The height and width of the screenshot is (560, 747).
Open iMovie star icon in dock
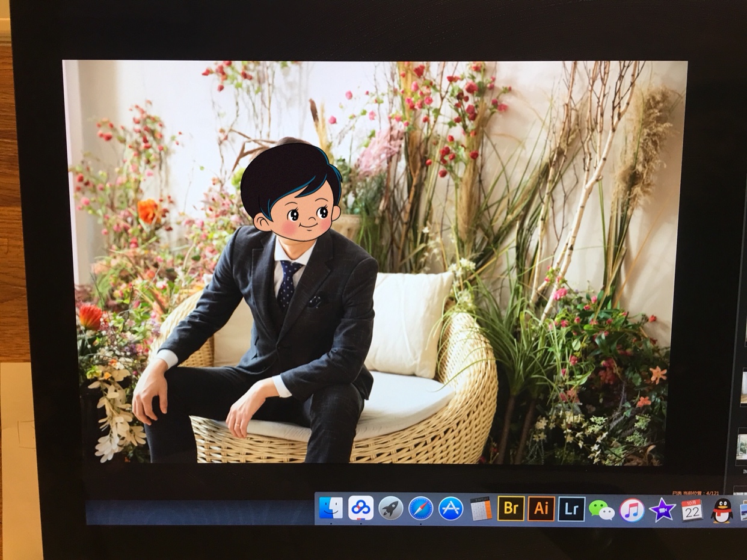pyautogui.click(x=662, y=510)
